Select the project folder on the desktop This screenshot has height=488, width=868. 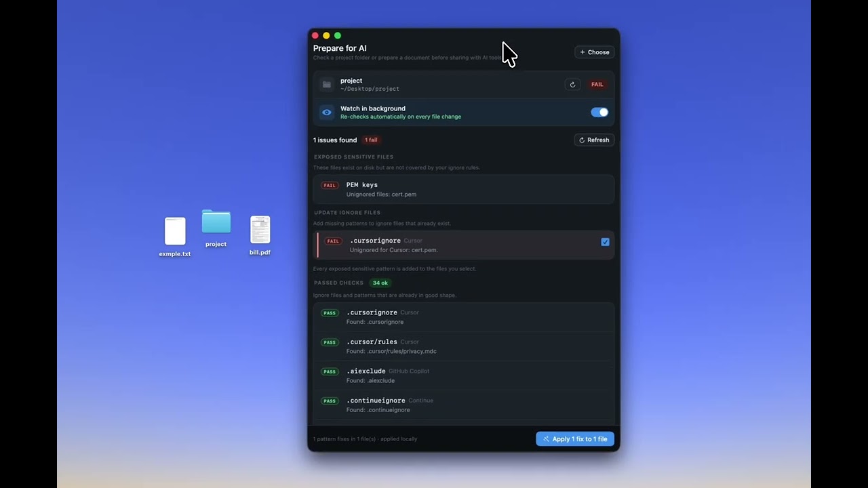pyautogui.click(x=216, y=229)
